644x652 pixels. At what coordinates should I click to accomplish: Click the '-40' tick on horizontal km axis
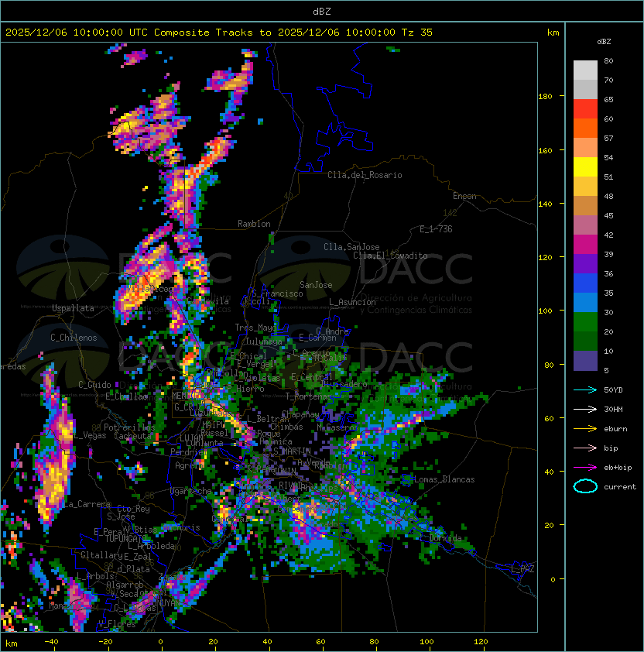[x=51, y=642]
